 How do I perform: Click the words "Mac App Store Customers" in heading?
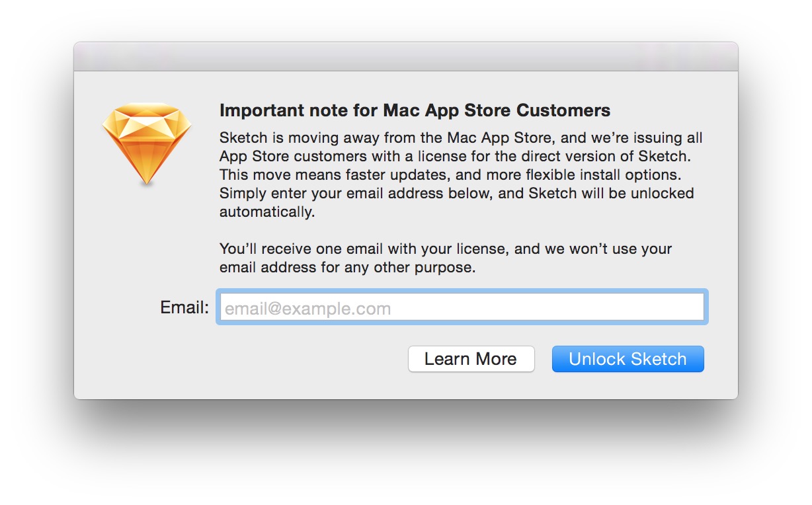[x=497, y=110]
